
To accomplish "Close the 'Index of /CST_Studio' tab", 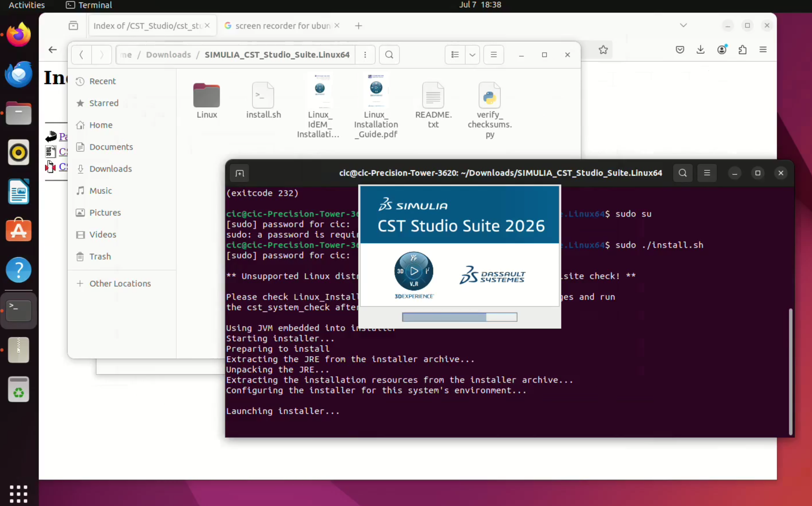I will pos(208,26).
